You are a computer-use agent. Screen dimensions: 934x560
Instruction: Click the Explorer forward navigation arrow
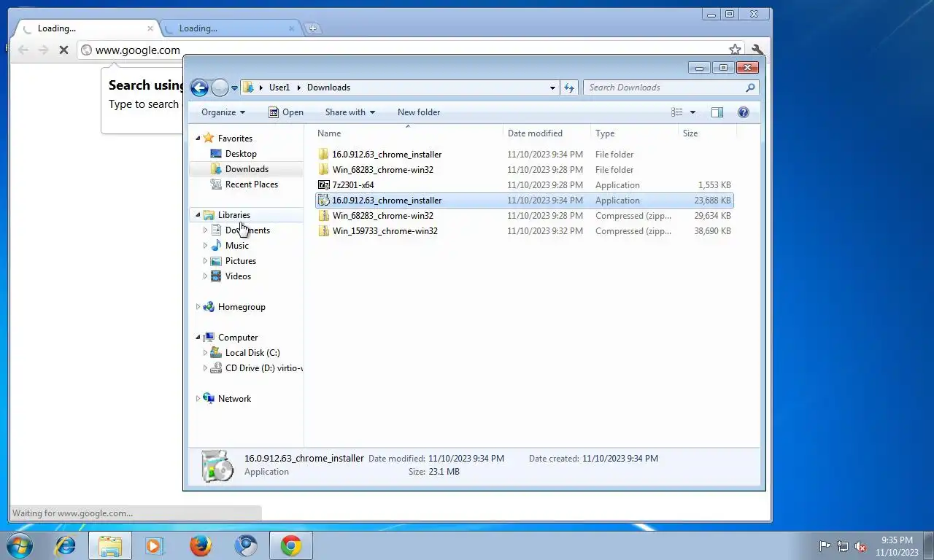coord(220,87)
